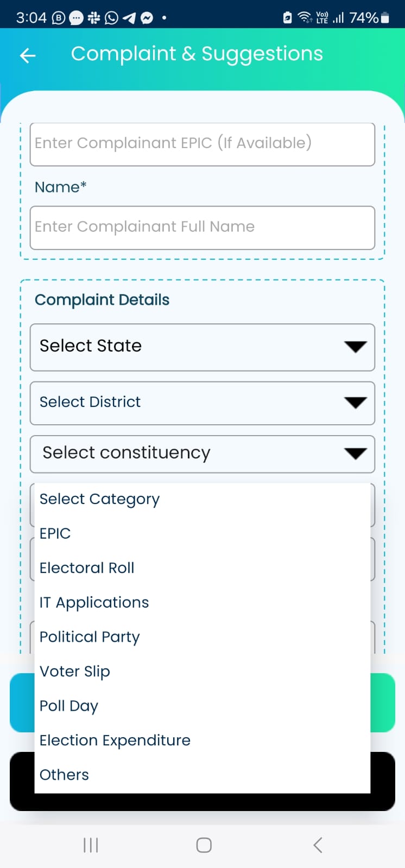
Task: Tap the Android back navigation chevron
Action: tap(318, 845)
